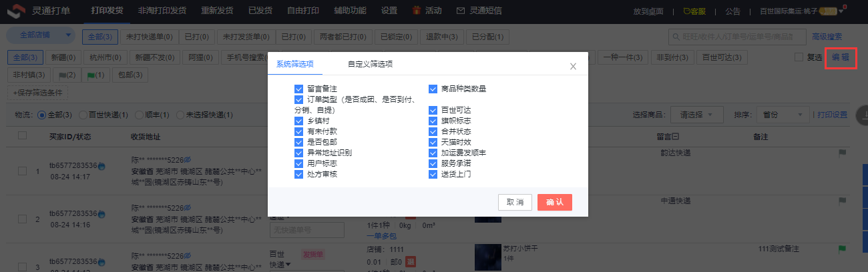Click the grey flag (2) filter tag
The image size is (868, 272).
[x=68, y=75]
